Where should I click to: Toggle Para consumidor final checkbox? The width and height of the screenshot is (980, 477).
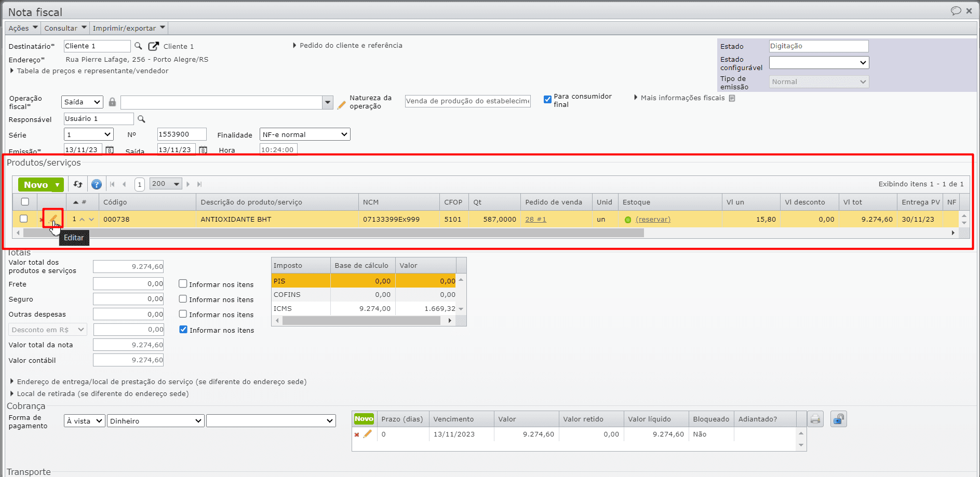click(547, 99)
